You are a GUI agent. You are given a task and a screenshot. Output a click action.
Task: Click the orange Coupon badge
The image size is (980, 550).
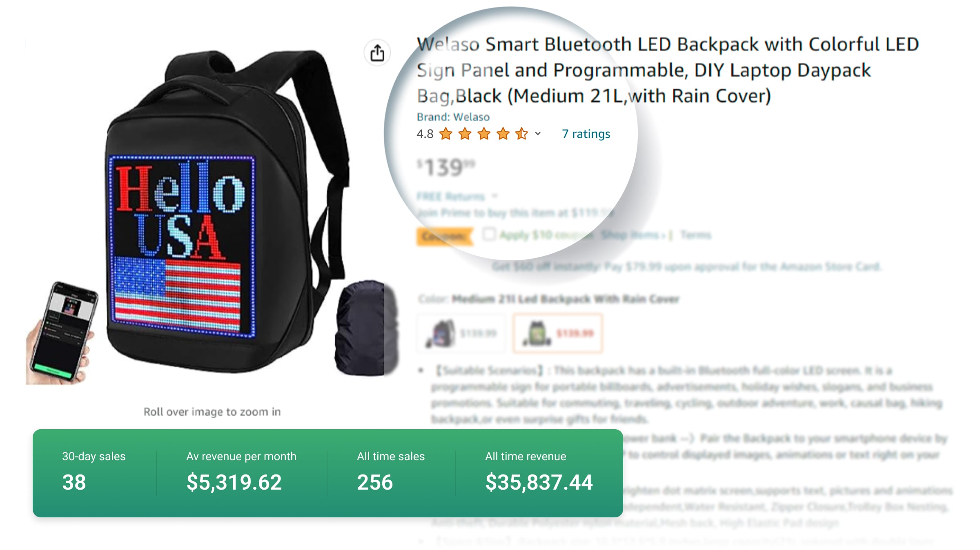click(444, 236)
